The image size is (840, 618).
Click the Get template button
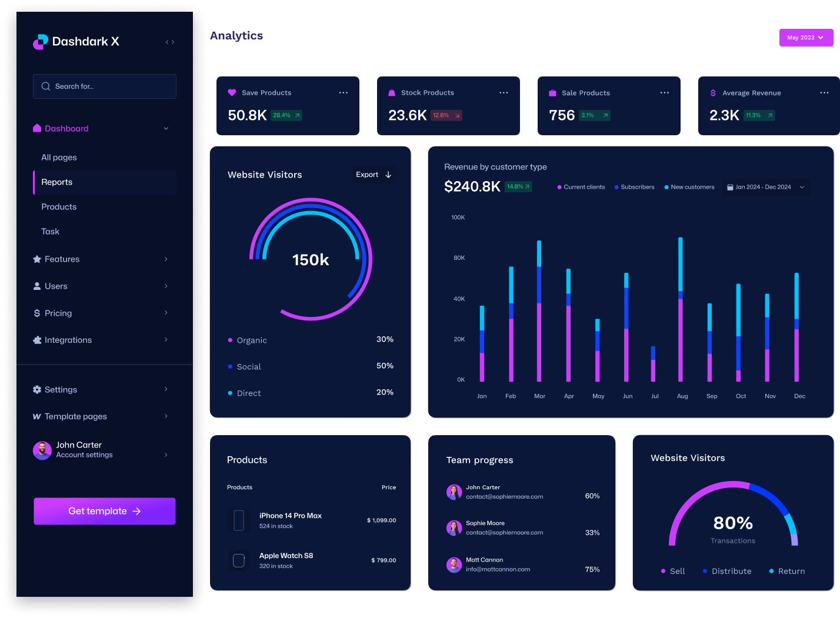click(x=104, y=511)
